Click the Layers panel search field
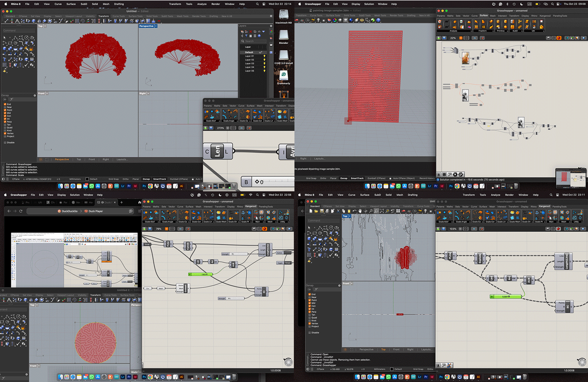 pos(254,41)
